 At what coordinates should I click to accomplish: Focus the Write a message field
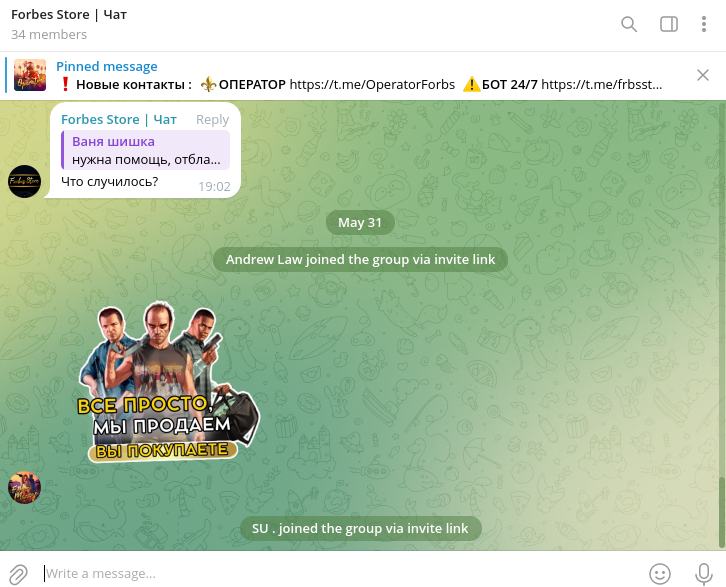(x=340, y=574)
